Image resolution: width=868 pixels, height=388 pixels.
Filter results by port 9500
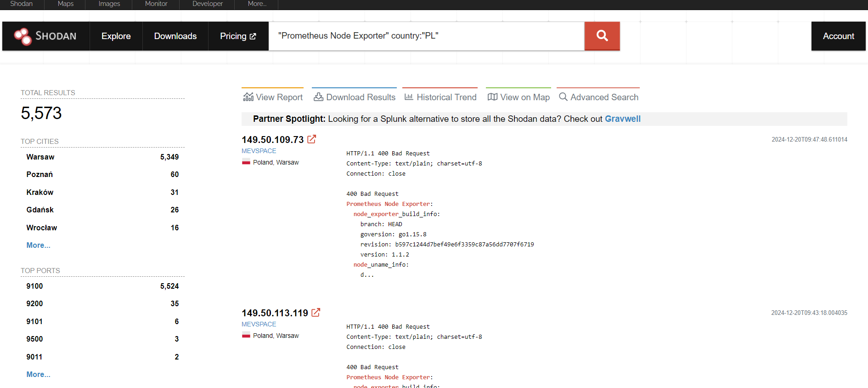34,339
